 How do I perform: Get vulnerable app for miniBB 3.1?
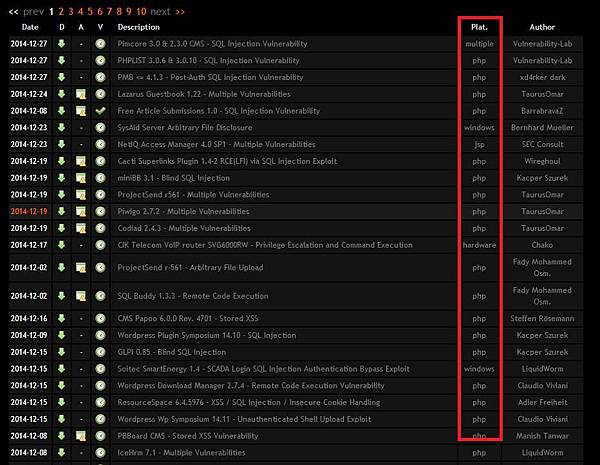(x=81, y=178)
